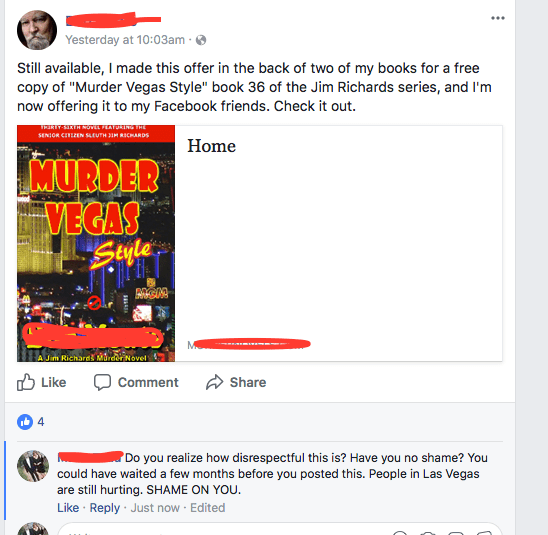Click the post author's profile picture

tap(37, 30)
